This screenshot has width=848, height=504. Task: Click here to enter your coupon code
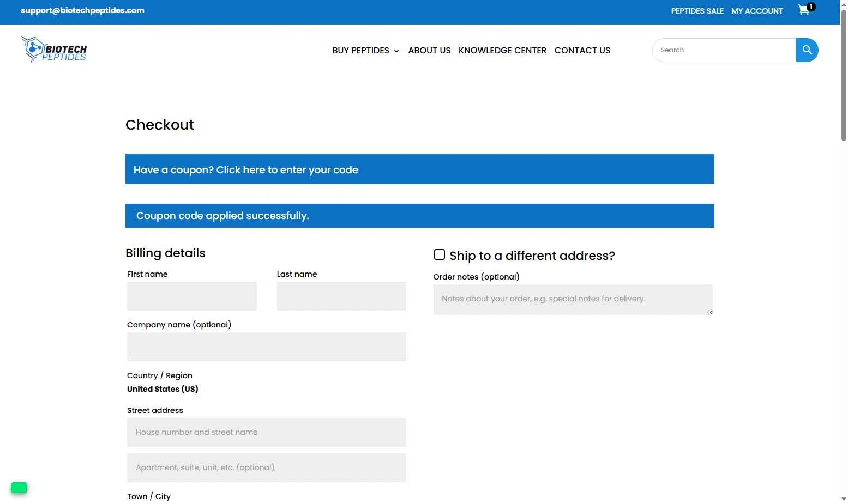click(287, 169)
